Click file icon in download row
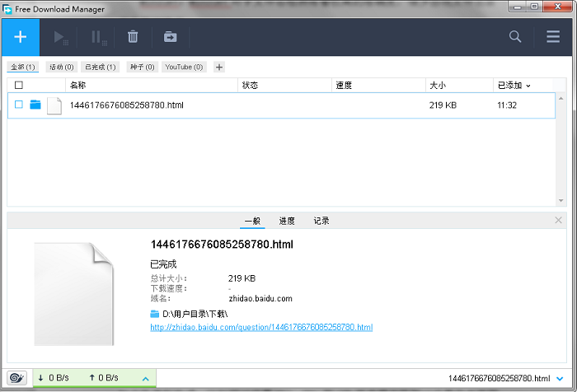Screen dimensions: 577x392 click(x=54, y=106)
